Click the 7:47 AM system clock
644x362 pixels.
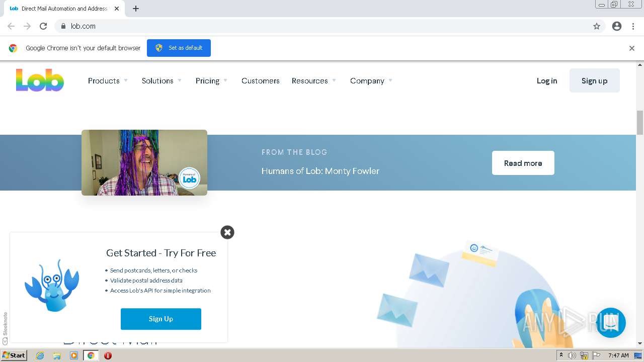(618, 355)
